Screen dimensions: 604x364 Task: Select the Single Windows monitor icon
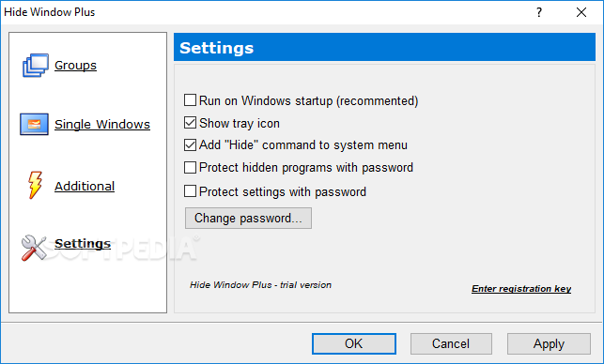point(34,124)
